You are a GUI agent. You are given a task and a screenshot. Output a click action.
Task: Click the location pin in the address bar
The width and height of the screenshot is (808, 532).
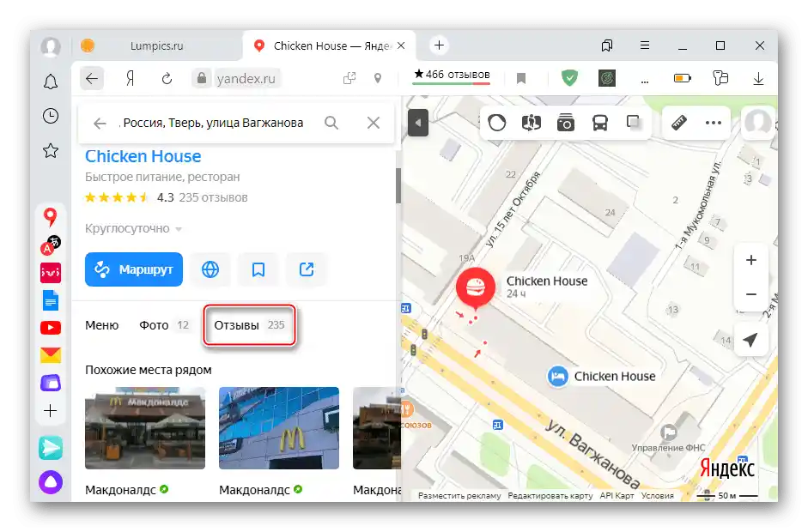tap(378, 78)
